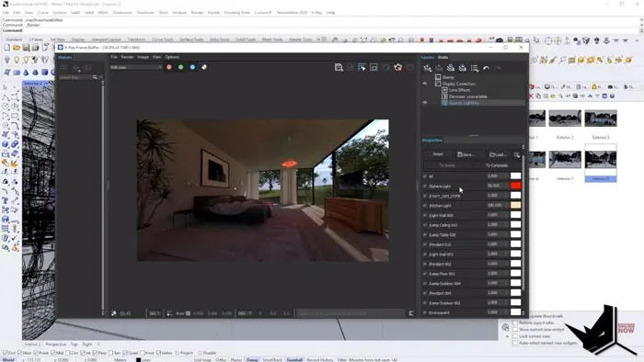Uncheck the Environment light checkbox

[x=425, y=312]
